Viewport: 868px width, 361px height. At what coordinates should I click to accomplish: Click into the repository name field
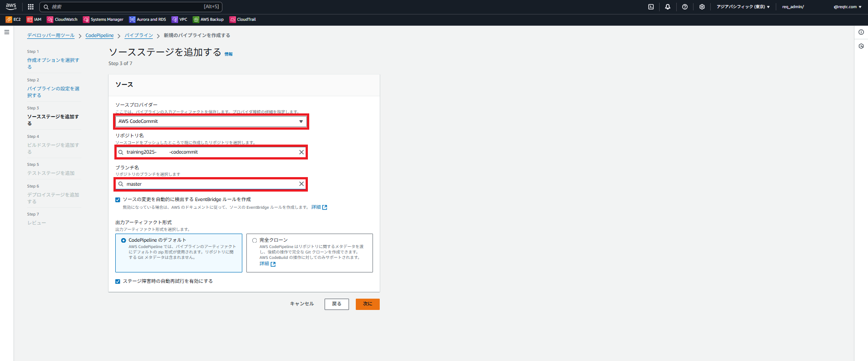coord(211,152)
